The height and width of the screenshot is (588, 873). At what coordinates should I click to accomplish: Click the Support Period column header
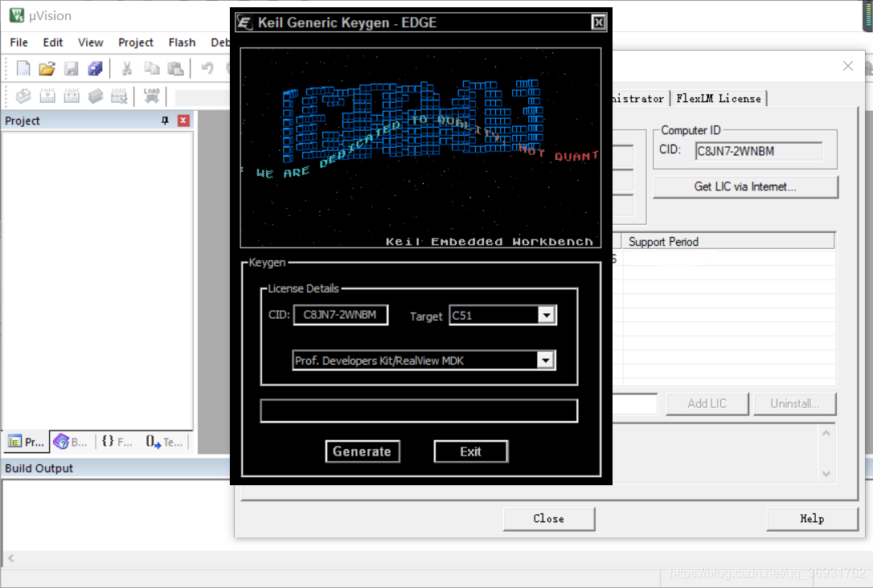(727, 242)
